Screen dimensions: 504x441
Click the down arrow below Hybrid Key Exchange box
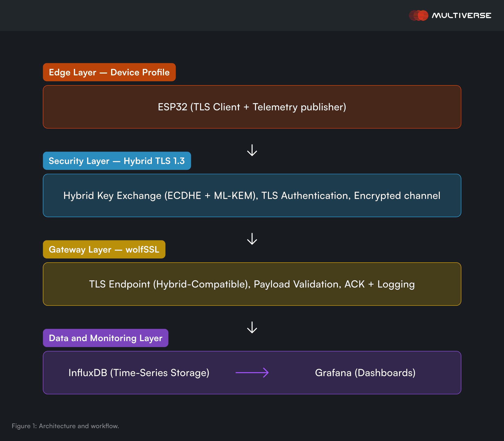pyautogui.click(x=252, y=239)
